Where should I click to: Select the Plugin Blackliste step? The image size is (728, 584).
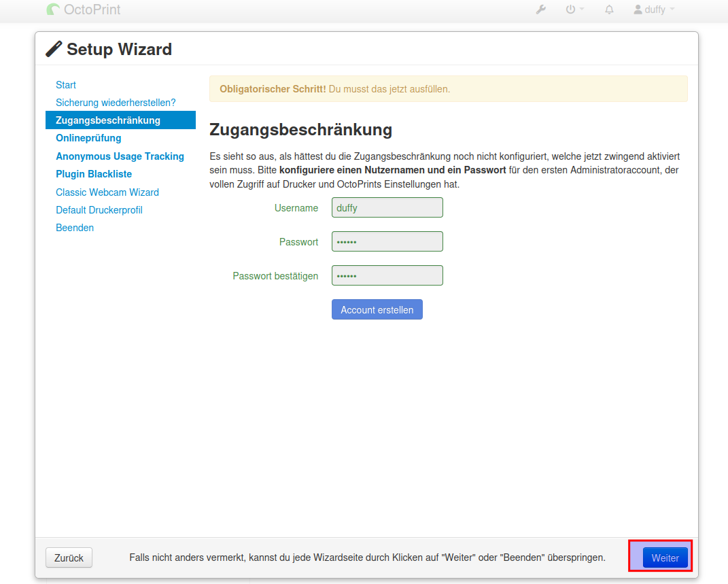(x=94, y=174)
